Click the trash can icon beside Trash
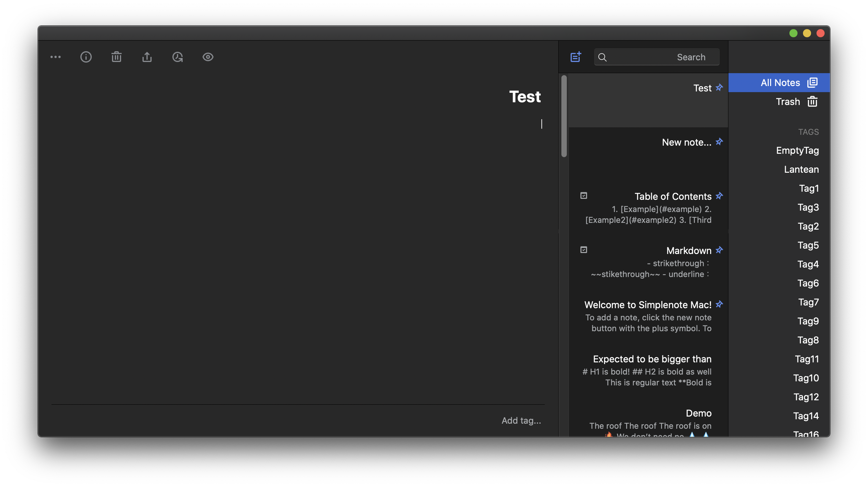 click(812, 102)
